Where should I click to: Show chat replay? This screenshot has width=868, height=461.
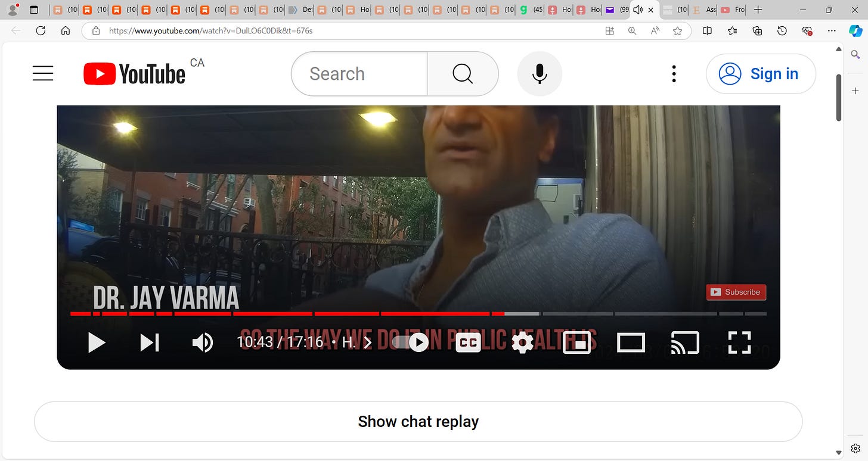click(x=418, y=422)
